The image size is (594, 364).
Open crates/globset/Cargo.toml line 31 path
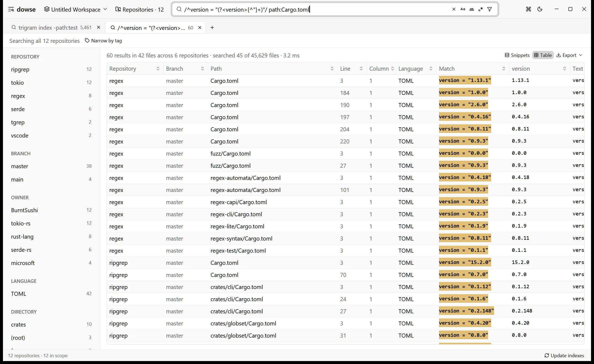click(x=243, y=336)
